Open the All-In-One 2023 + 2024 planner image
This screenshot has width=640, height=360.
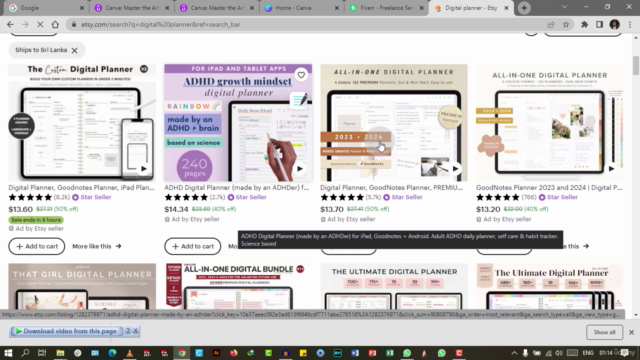394,122
